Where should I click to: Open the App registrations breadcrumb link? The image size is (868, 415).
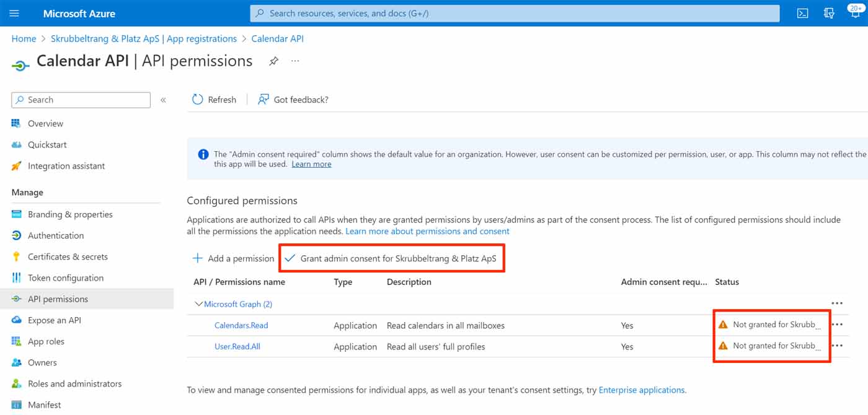point(145,38)
